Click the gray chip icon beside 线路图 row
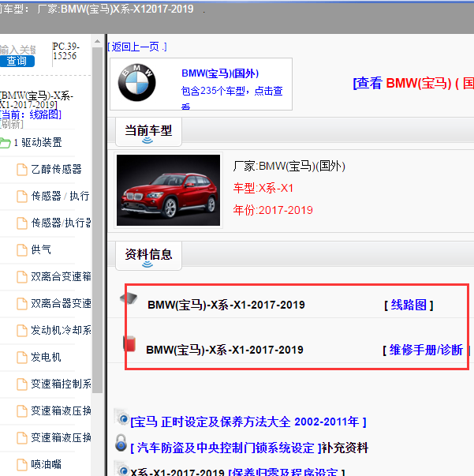474x476 pixels. [x=129, y=298]
